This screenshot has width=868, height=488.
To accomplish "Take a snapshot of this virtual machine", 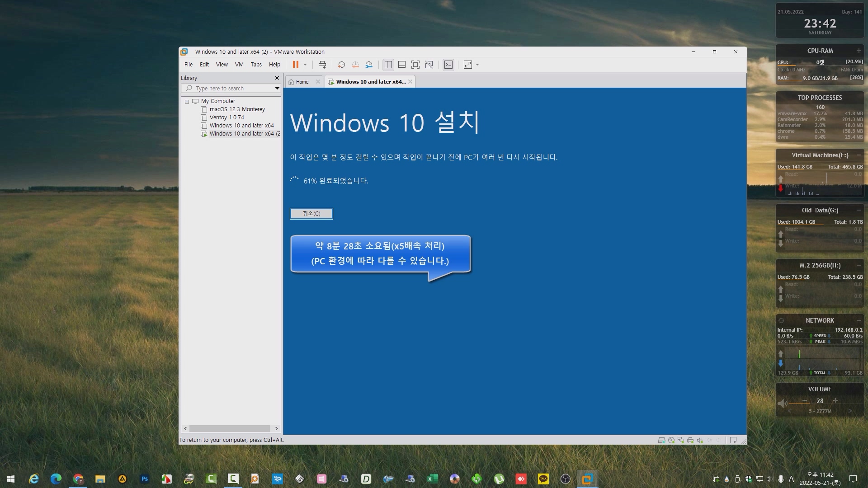I will tap(342, 65).
